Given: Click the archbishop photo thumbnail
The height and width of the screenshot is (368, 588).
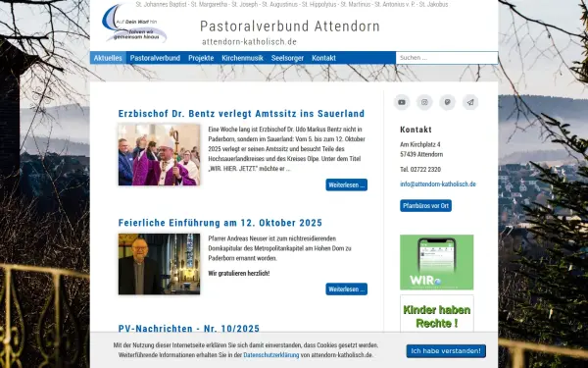Looking at the screenshot, I should [159, 155].
